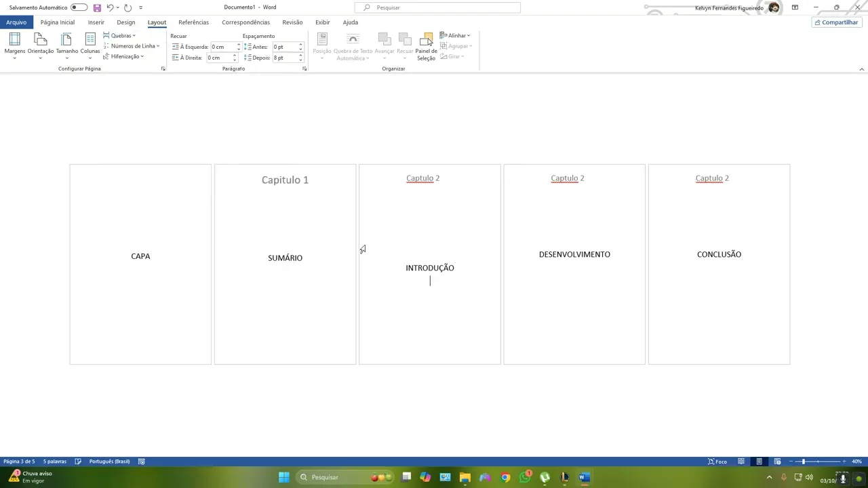Increase the À Esquerda indent stepper

239,45
